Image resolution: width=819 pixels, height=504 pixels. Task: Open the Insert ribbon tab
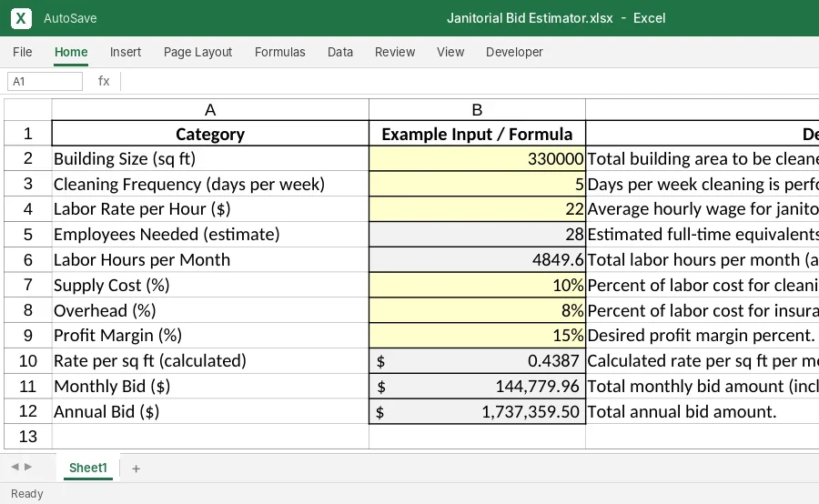tap(126, 52)
